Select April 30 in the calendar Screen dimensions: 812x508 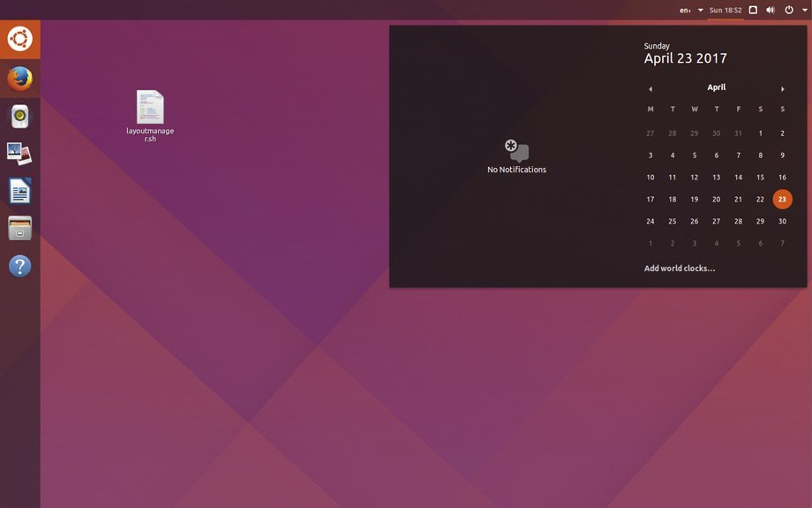pyautogui.click(x=782, y=222)
